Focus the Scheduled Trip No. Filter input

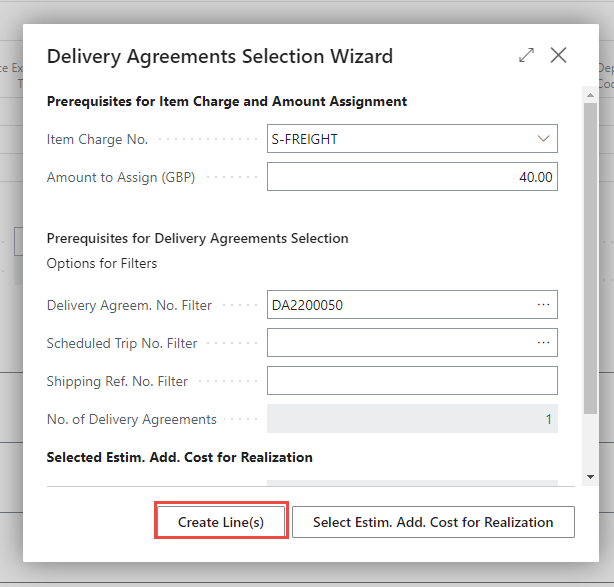412,343
